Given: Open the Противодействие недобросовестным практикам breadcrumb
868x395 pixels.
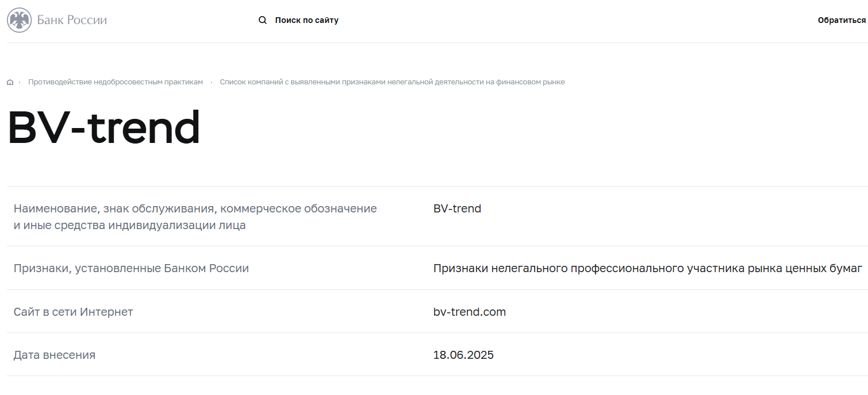Looking at the screenshot, I should (116, 82).
